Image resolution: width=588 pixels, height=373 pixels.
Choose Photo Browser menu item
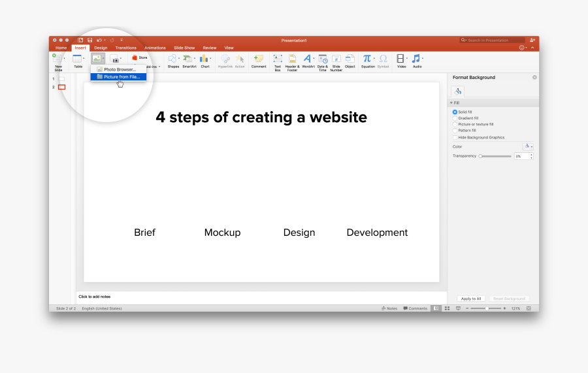pos(118,69)
